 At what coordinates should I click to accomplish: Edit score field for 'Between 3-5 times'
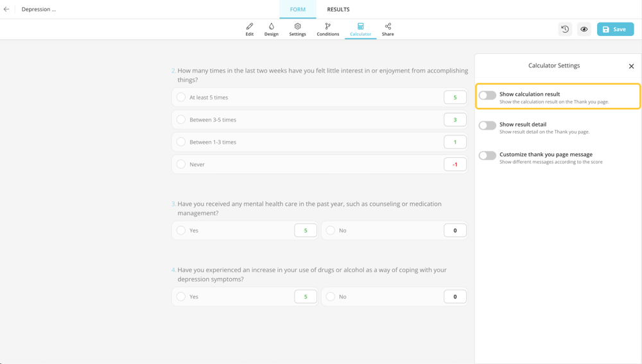(455, 120)
